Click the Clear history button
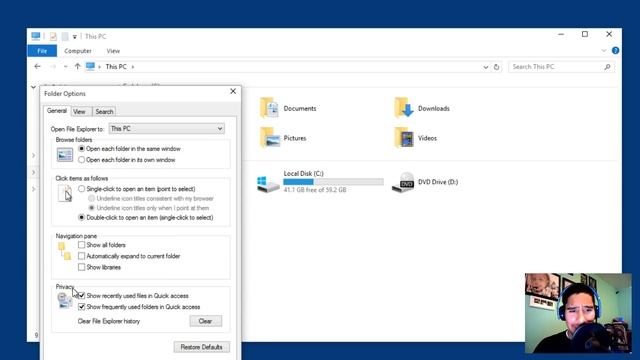 click(206, 321)
